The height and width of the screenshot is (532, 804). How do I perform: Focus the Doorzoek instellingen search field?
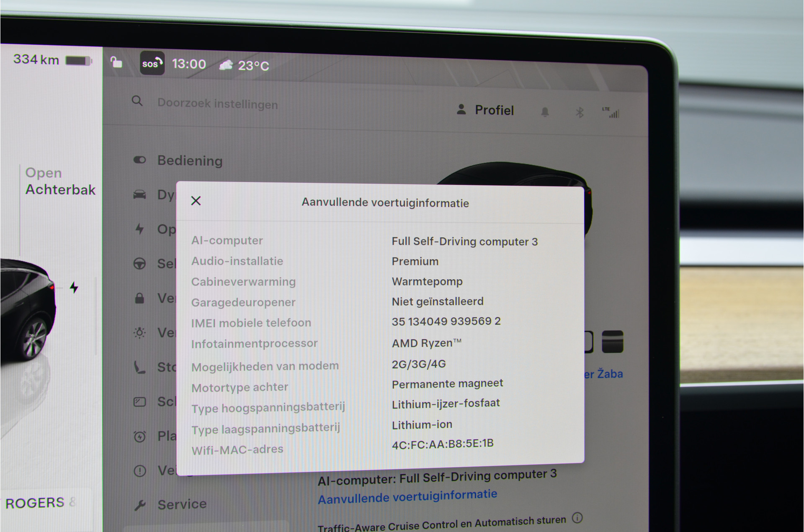pos(218,103)
